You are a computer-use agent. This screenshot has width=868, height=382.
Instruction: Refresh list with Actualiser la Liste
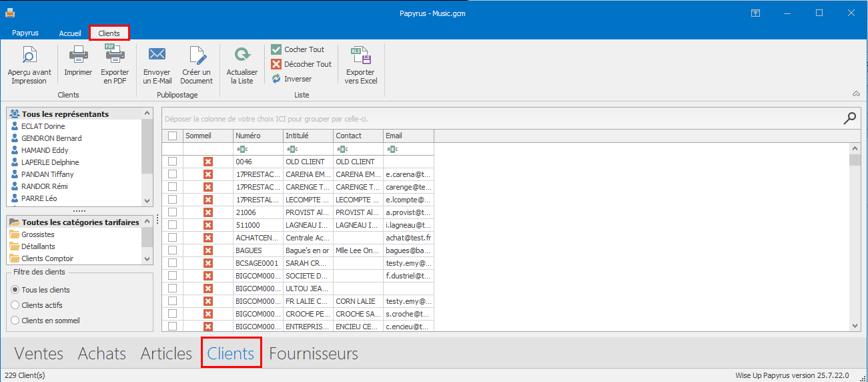(x=242, y=65)
